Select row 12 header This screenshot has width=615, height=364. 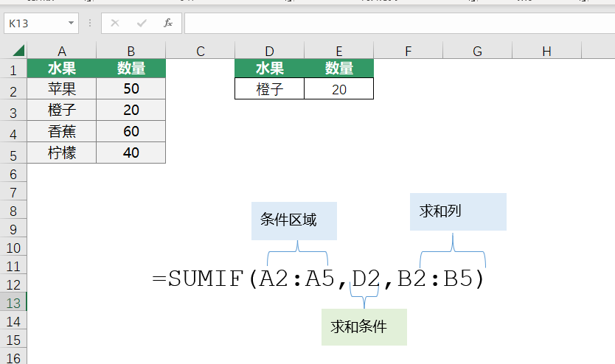[13, 284]
